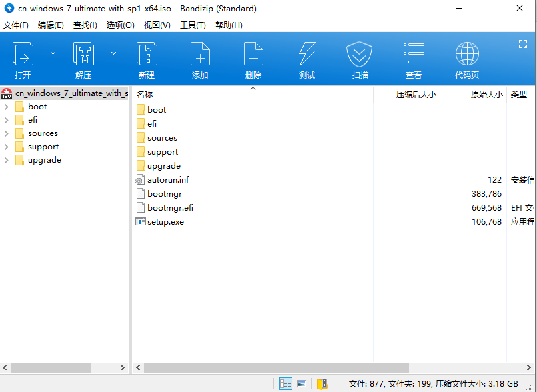Click the application icon beside setup.exe
Screen dimensions: 537x392
(x=140, y=222)
